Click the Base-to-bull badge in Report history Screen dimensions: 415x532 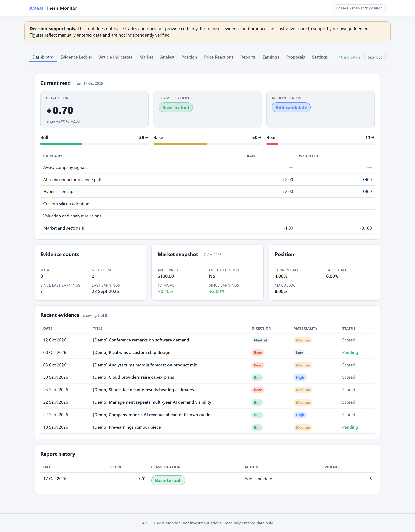[168, 480]
